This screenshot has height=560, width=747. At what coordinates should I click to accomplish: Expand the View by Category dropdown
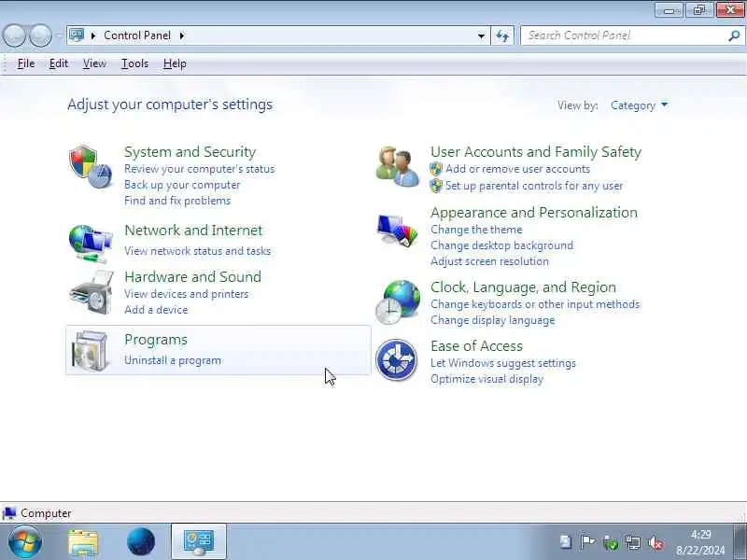pyautogui.click(x=639, y=105)
